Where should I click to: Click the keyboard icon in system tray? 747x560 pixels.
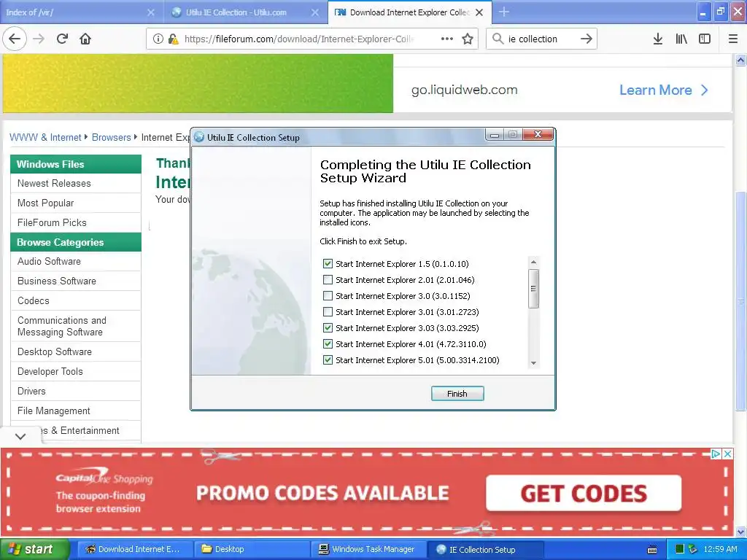tap(652, 550)
